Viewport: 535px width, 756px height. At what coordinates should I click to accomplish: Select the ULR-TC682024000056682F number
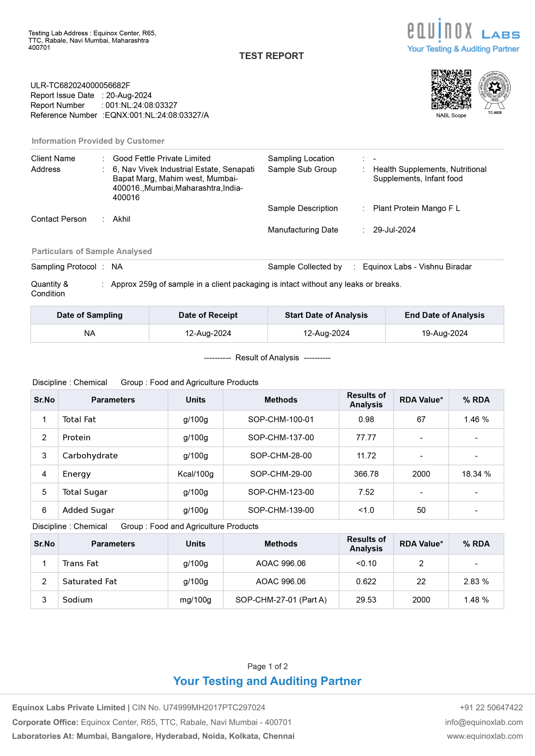tap(80, 85)
